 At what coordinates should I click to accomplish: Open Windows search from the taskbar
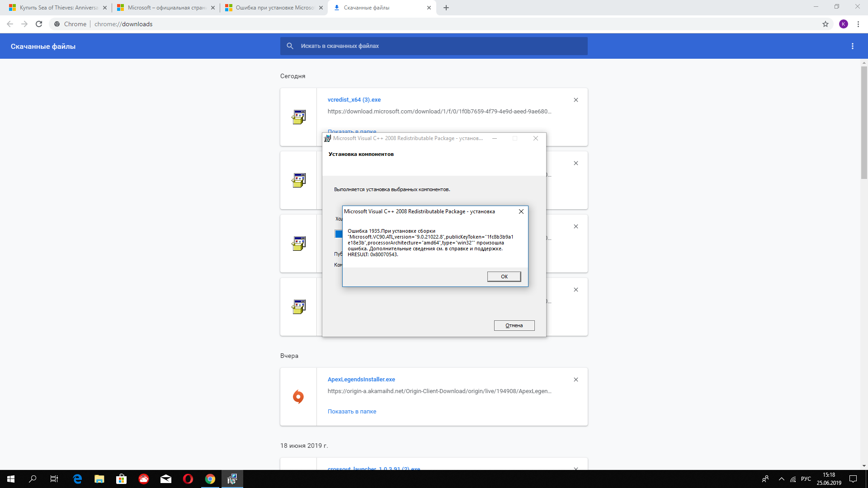tap(33, 479)
